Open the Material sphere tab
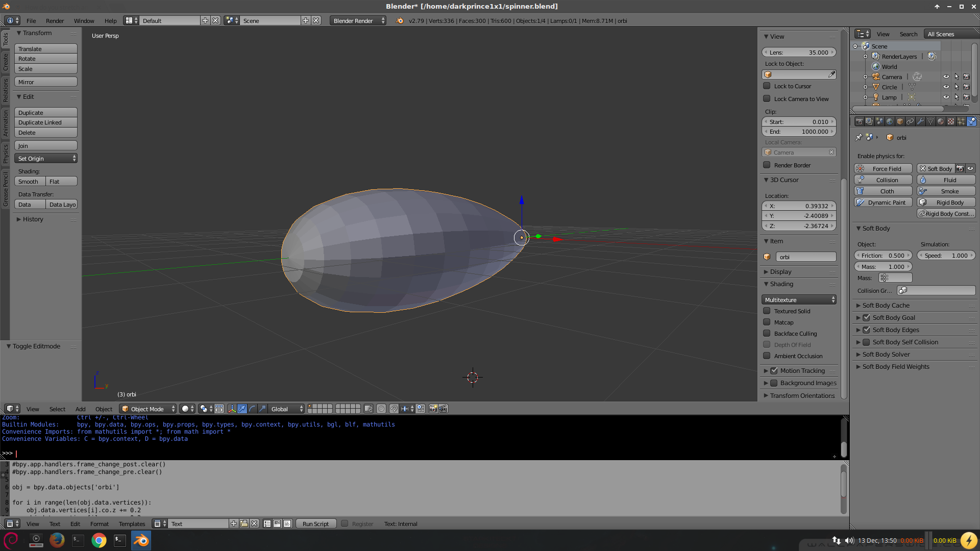This screenshot has height=551, width=980. pos(941,121)
